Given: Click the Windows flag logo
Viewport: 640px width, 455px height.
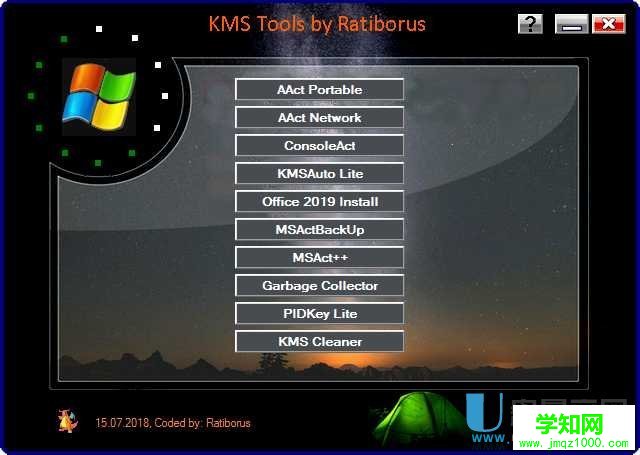Looking at the screenshot, I should (99, 97).
